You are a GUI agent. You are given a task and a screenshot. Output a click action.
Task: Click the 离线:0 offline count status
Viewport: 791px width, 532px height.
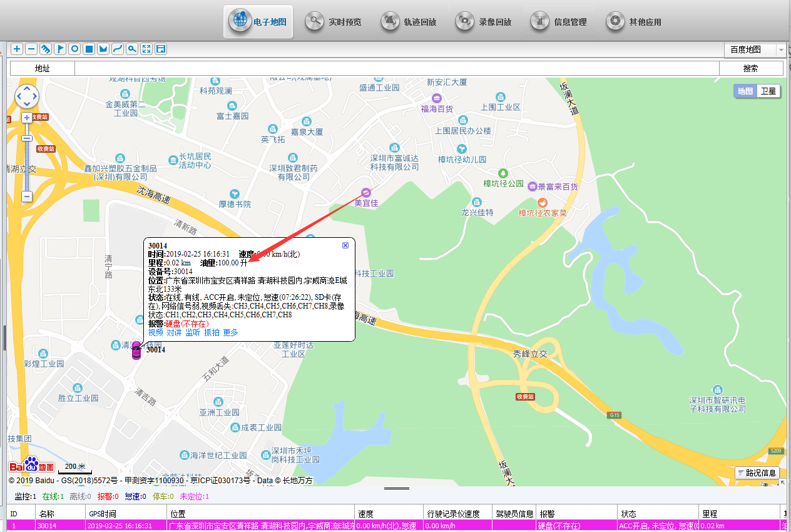[81, 496]
